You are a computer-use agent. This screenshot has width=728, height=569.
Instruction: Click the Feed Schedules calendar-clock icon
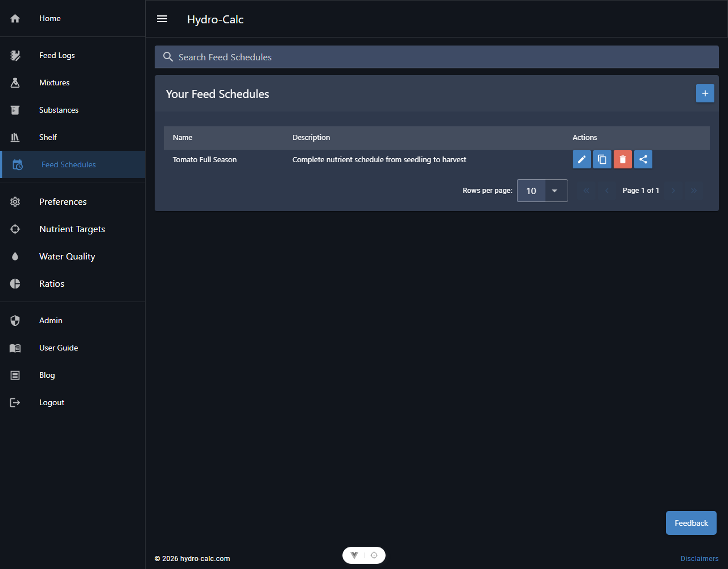[x=18, y=164]
